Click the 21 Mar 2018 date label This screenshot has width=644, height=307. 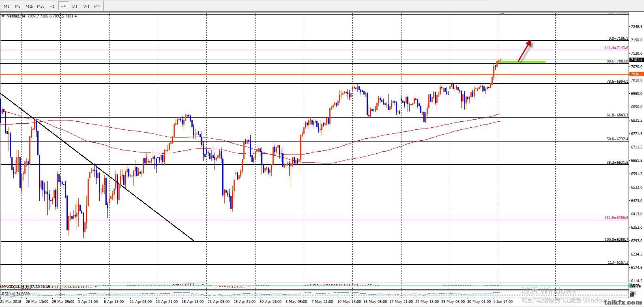coord(11,302)
